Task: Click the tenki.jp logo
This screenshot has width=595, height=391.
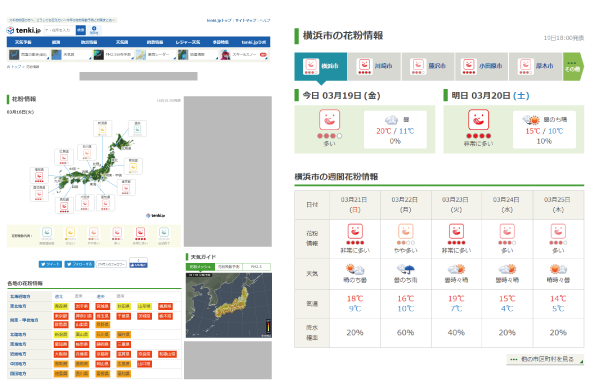Action: pyautogui.click(x=24, y=30)
